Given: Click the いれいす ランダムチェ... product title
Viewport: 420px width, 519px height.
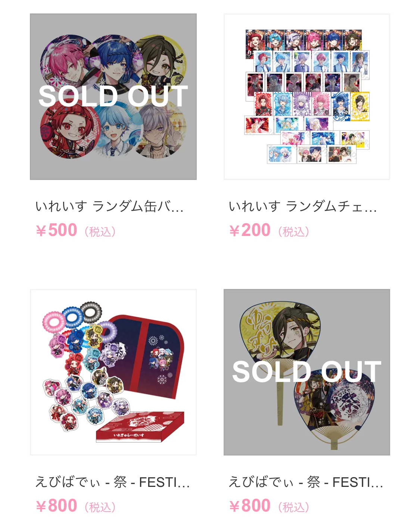Looking at the screenshot, I should pyautogui.click(x=303, y=206).
